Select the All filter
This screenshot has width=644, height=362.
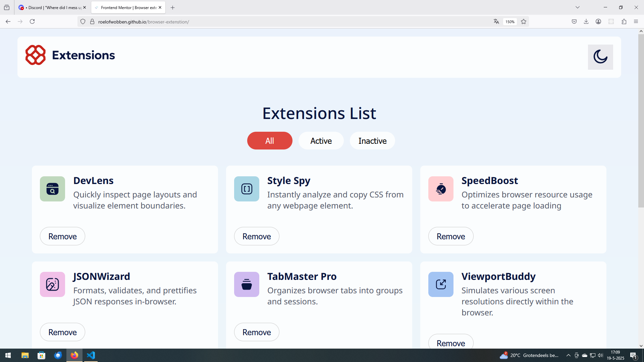click(270, 141)
